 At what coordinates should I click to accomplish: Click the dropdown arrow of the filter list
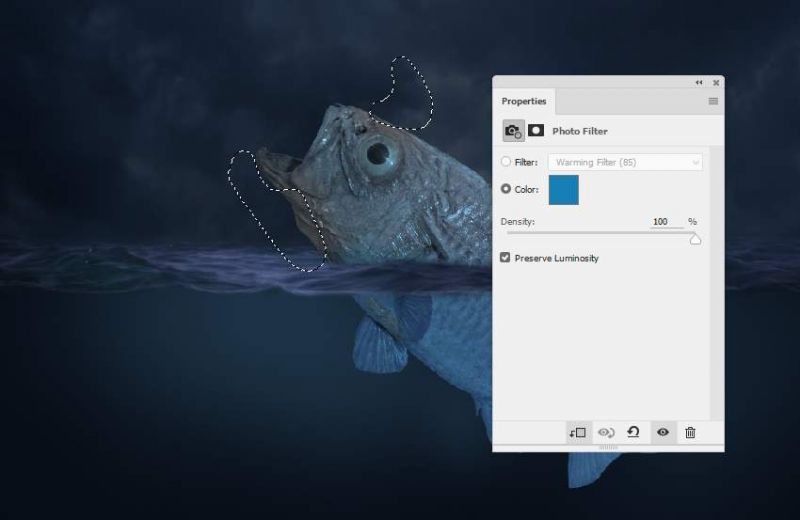(695, 163)
